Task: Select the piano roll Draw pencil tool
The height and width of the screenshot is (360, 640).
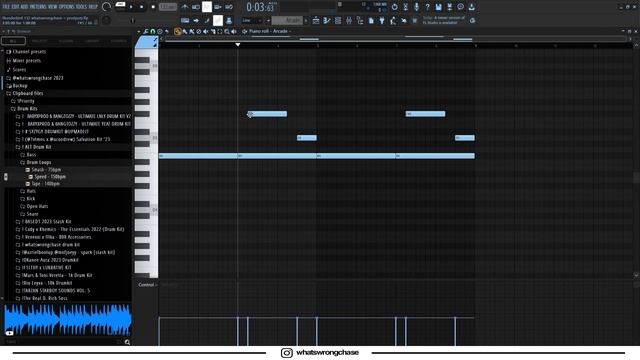Action: pyautogui.click(x=177, y=31)
